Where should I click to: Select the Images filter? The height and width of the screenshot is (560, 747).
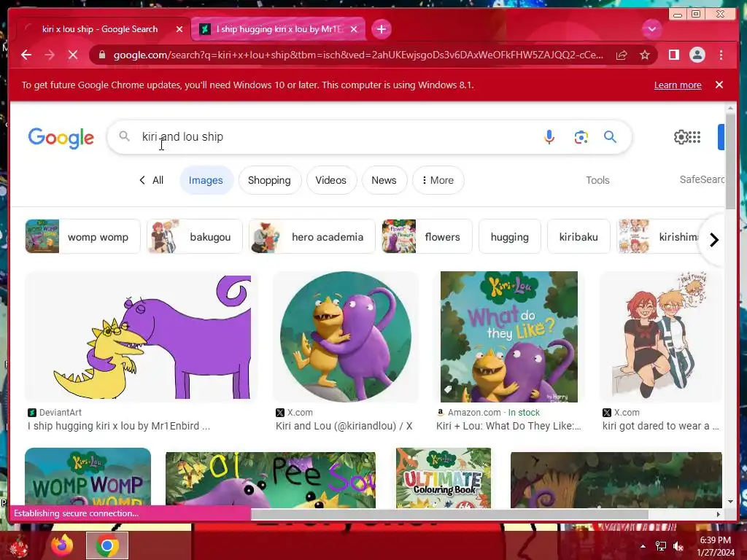pos(206,180)
